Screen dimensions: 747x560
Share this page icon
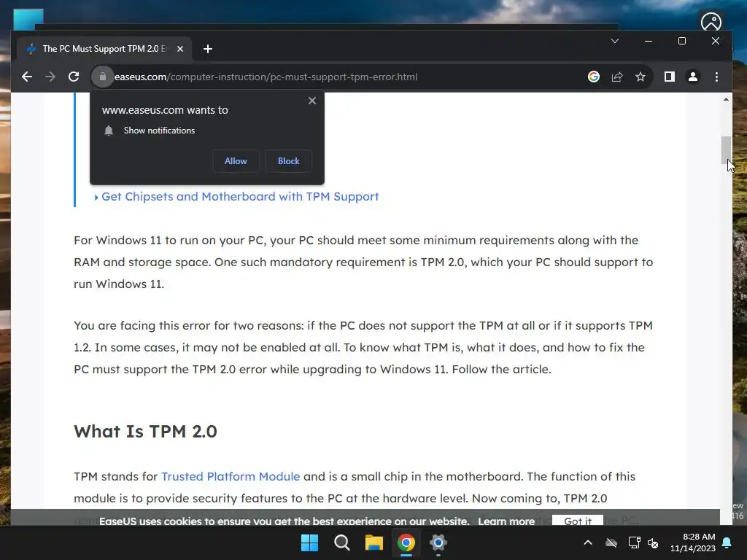point(617,77)
